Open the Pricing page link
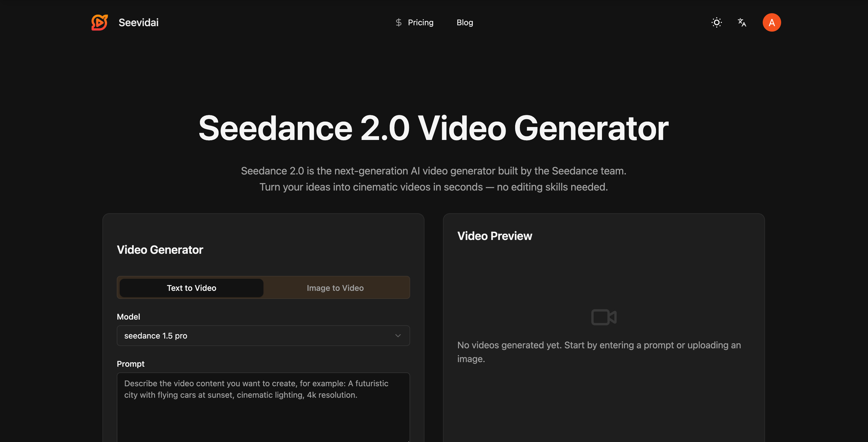This screenshot has width=868, height=442. click(x=420, y=22)
